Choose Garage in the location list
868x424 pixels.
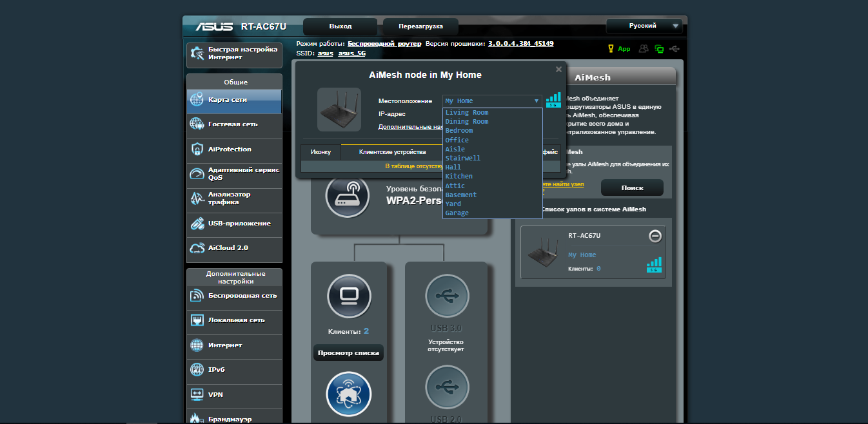tap(457, 213)
